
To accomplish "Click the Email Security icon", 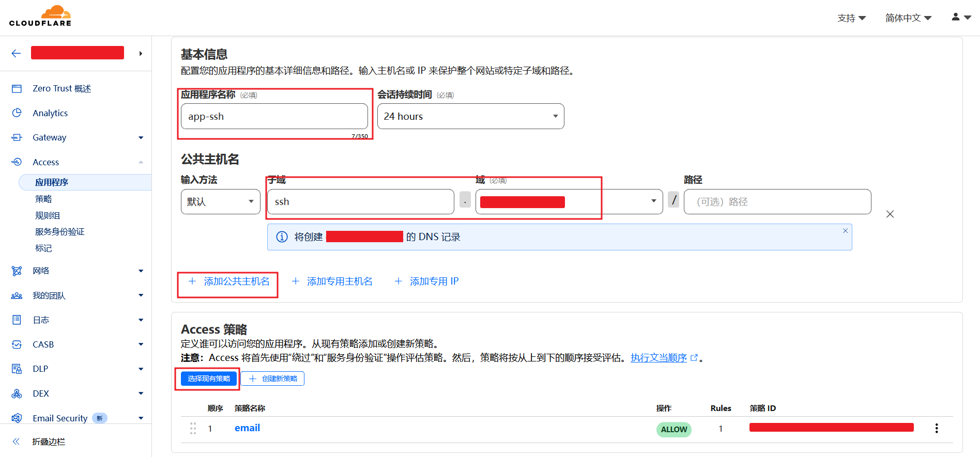I will 17,418.
